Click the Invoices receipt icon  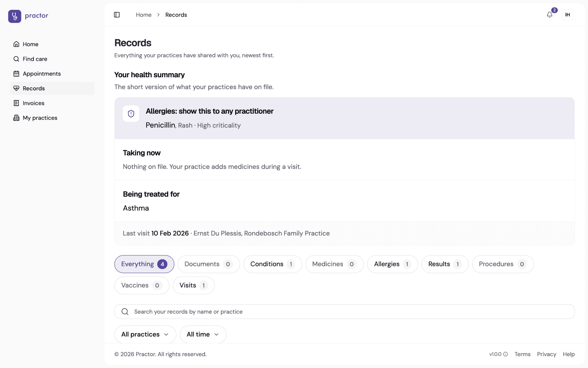(16, 103)
